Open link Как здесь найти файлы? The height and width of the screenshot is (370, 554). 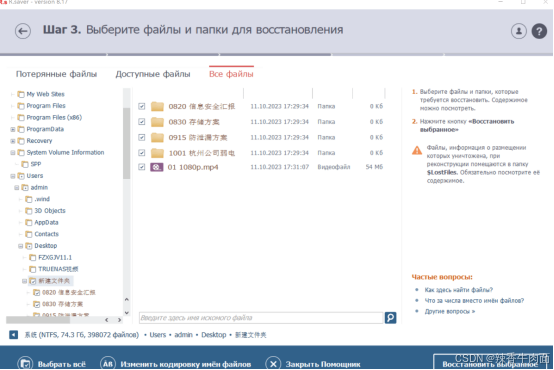click(x=458, y=290)
